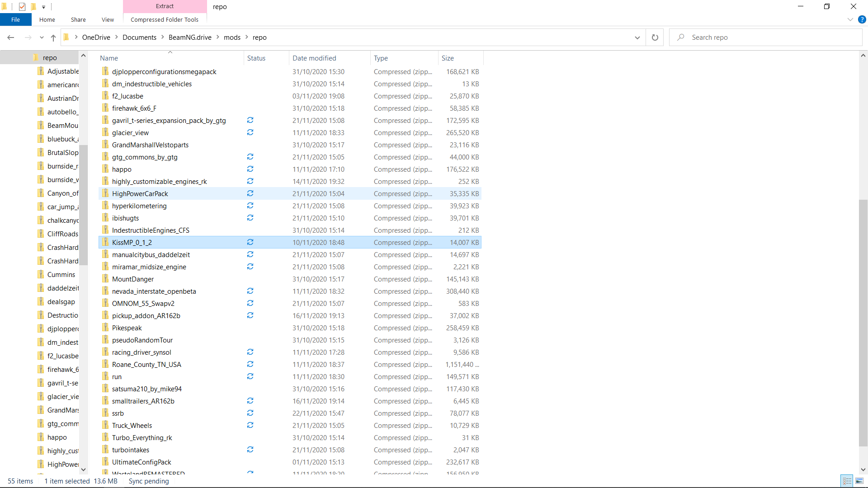
Task: Click the Documents breadcrumb in the address path
Action: click(x=139, y=38)
